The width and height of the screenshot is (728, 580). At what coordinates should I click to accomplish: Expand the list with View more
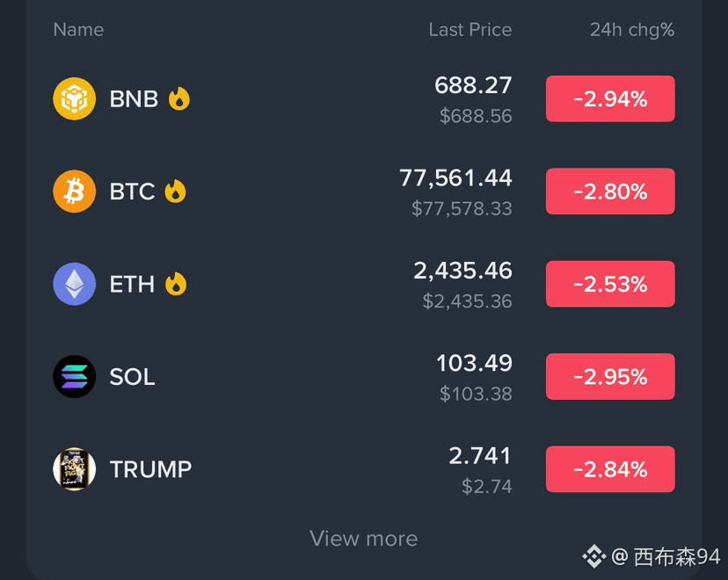(363, 539)
